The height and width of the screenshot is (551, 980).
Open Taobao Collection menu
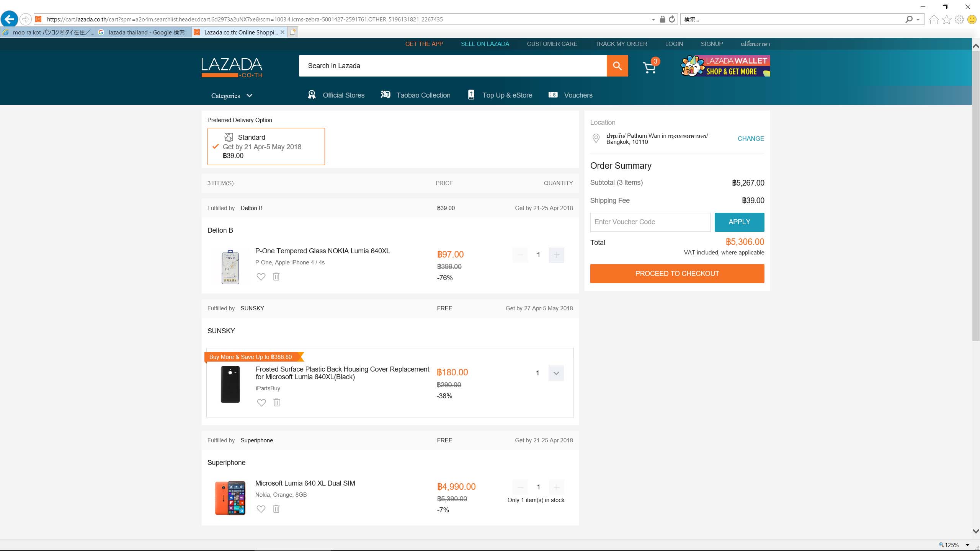click(x=415, y=95)
